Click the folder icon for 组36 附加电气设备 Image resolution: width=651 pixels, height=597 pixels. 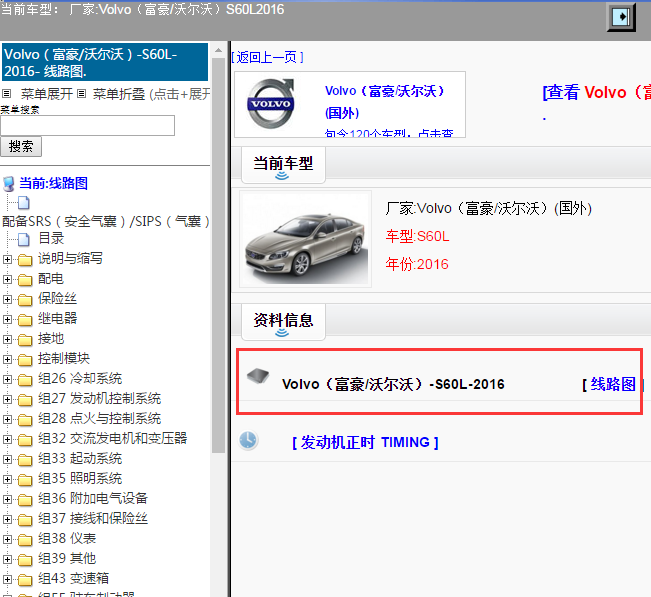coord(25,499)
